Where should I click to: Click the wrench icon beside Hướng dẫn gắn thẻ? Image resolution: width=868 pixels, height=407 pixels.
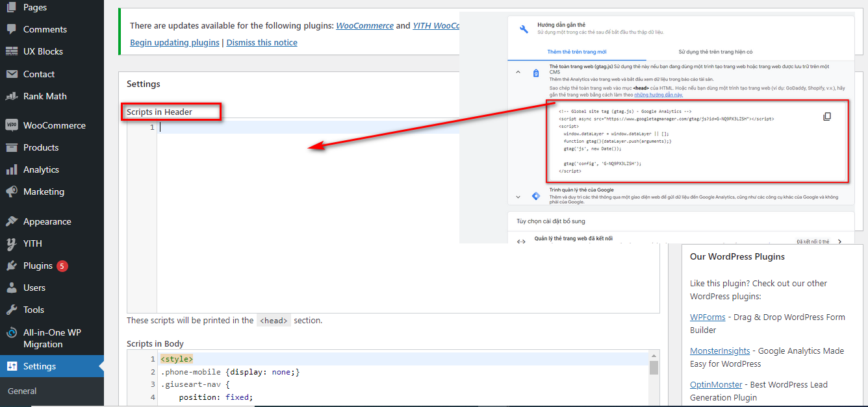pyautogui.click(x=524, y=29)
